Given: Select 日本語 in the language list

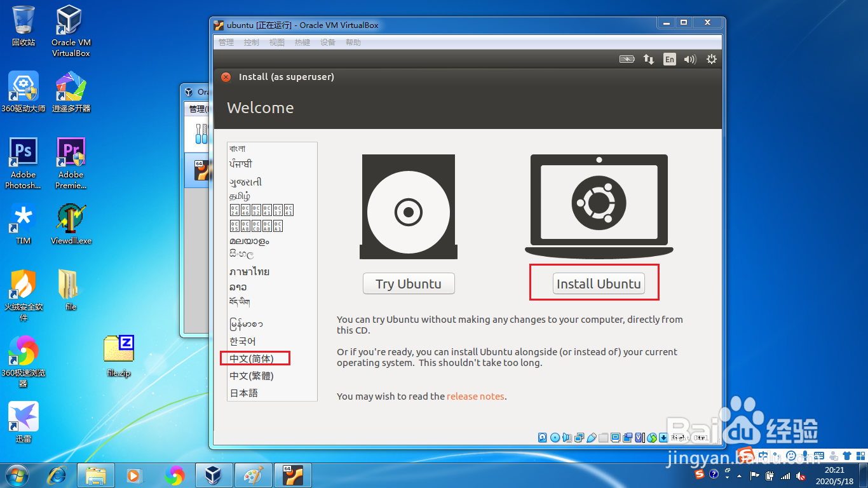Looking at the screenshot, I should click(244, 393).
